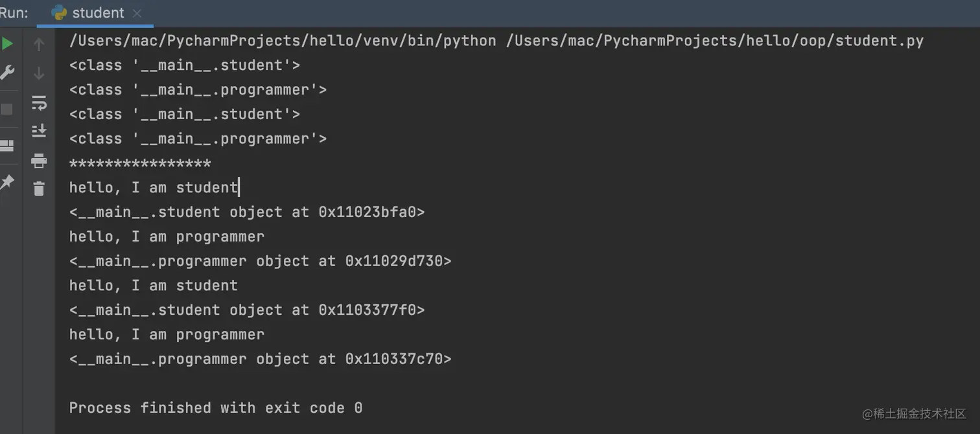Rerun the student script with green play icon
Viewport: 980px width, 434px height.
click(x=7, y=44)
